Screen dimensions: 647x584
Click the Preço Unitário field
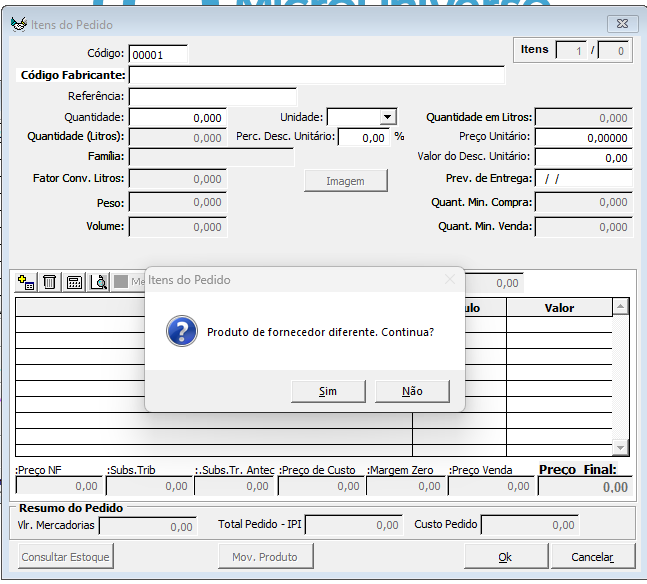coord(584,137)
